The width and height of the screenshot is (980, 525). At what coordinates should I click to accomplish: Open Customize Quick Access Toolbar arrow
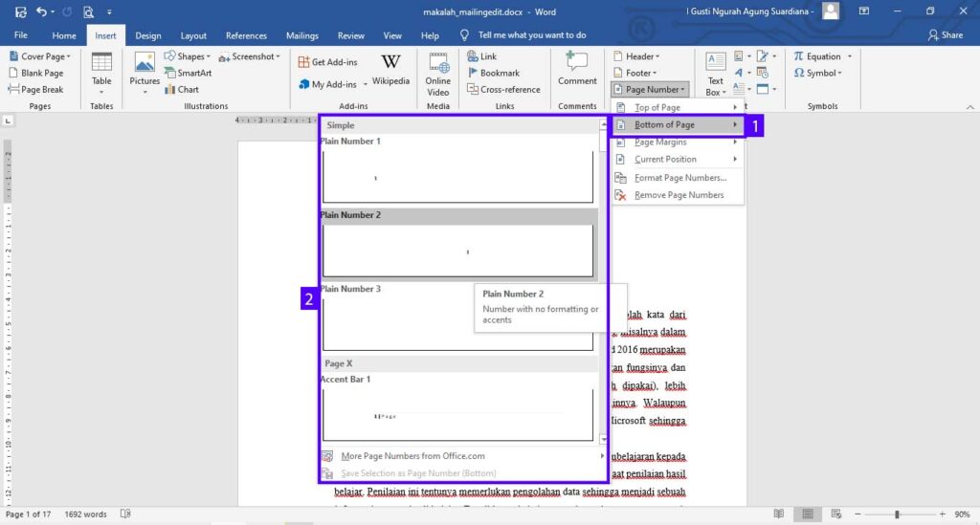109,11
